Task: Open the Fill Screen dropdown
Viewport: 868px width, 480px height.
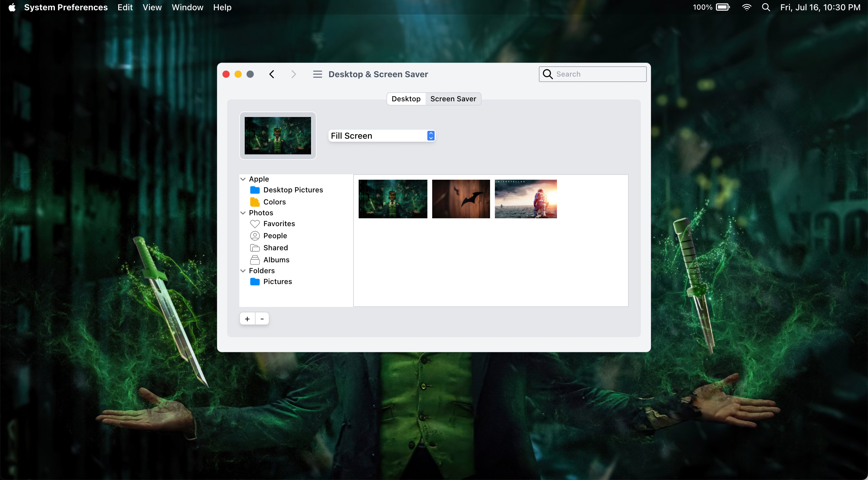Action: click(x=382, y=135)
